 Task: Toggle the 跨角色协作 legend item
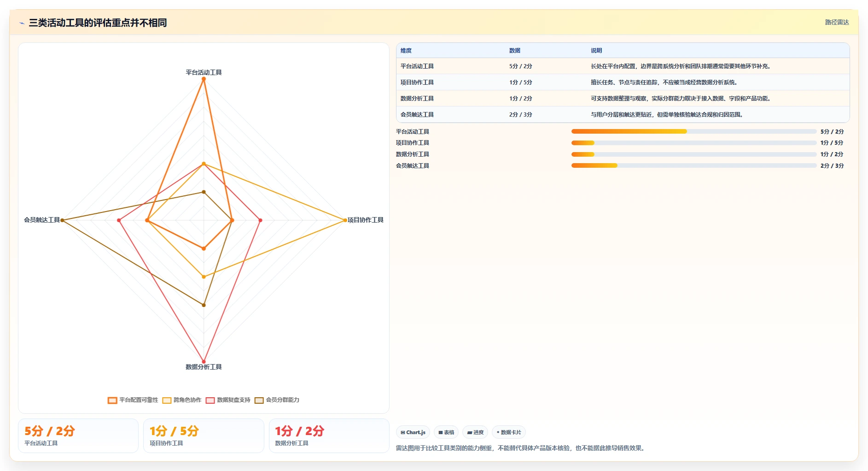(x=182, y=400)
